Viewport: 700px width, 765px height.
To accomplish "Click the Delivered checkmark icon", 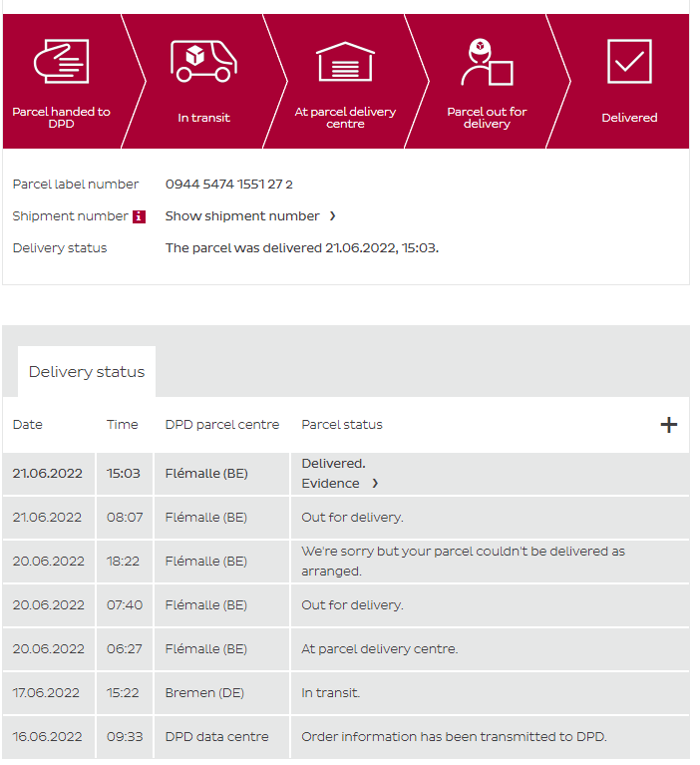I will click(x=629, y=62).
